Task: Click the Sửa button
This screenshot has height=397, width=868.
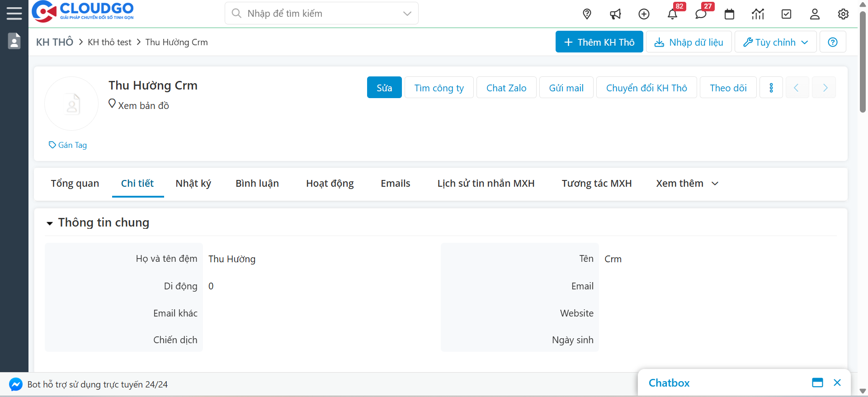Action: (x=384, y=88)
